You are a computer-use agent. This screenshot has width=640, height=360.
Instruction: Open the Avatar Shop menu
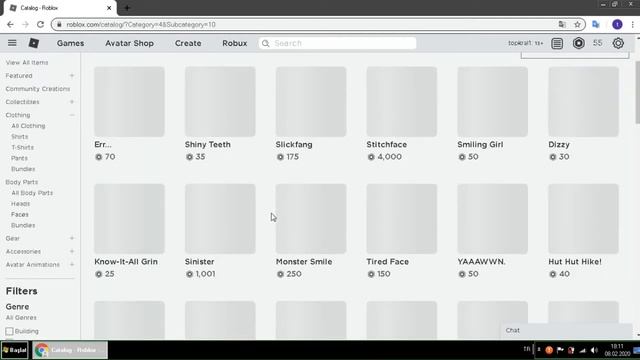click(x=129, y=43)
